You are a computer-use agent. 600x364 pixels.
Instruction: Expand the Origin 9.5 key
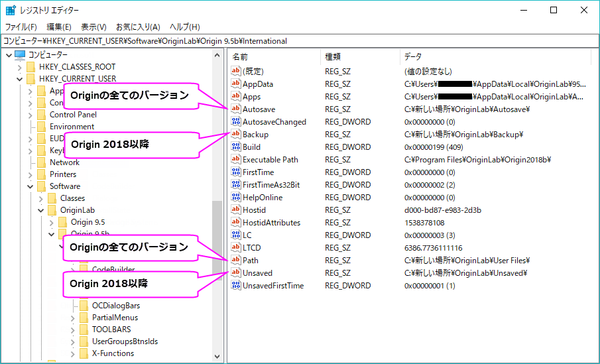(x=52, y=222)
